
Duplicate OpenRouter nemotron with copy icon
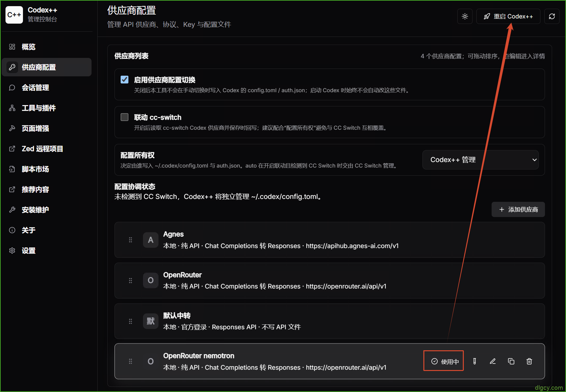(x=511, y=361)
